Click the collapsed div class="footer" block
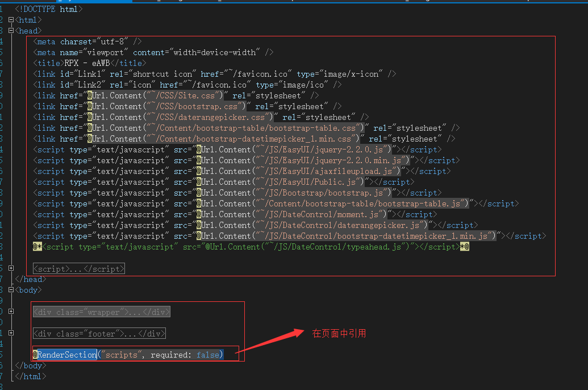Screen dimensions: 588x390 tap(99, 334)
